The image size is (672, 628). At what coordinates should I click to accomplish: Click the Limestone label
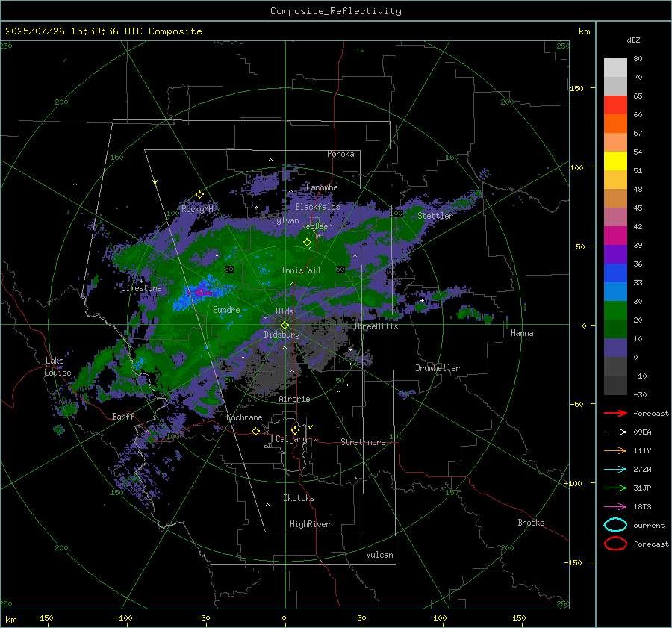141,288
